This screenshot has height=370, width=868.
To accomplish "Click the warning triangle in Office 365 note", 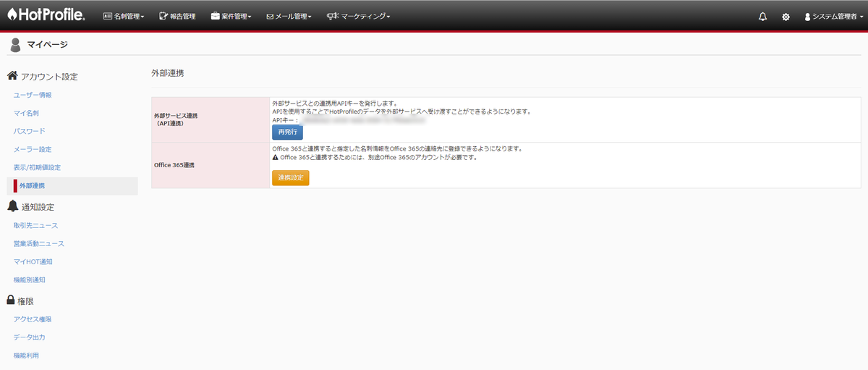I will pos(276,157).
